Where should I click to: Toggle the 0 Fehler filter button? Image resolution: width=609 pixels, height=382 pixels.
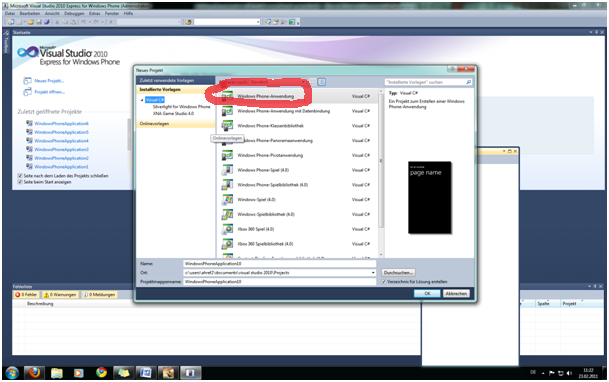(26, 295)
